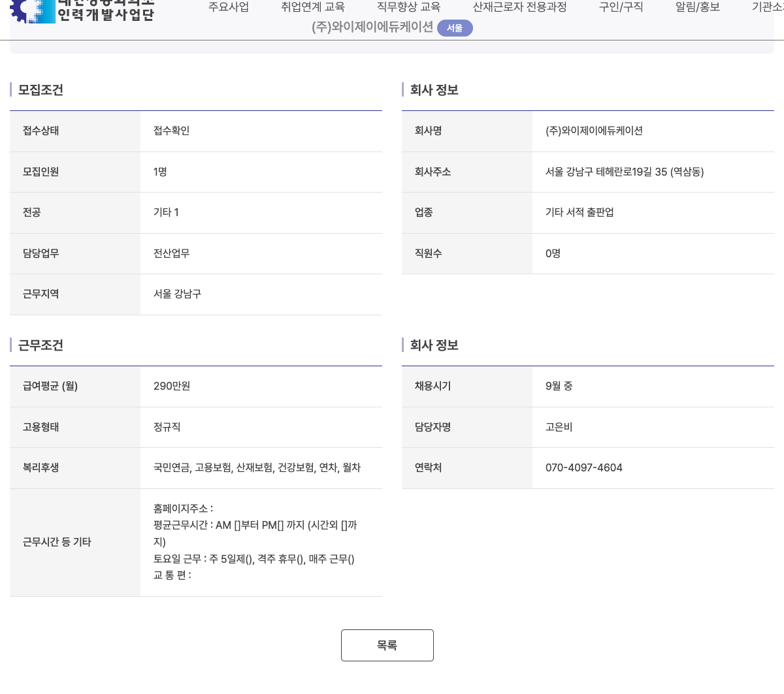Open the 주요사업 menu

pyautogui.click(x=229, y=7)
